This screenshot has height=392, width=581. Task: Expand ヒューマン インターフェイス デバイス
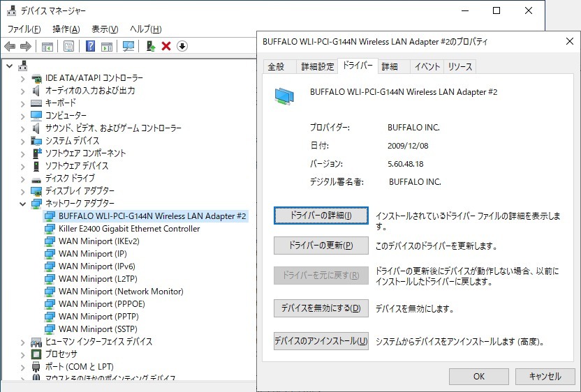23,342
